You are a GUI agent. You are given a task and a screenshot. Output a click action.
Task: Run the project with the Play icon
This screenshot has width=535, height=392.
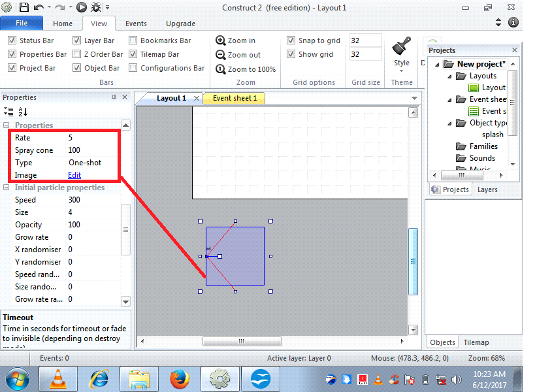pyautogui.click(x=81, y=8)
